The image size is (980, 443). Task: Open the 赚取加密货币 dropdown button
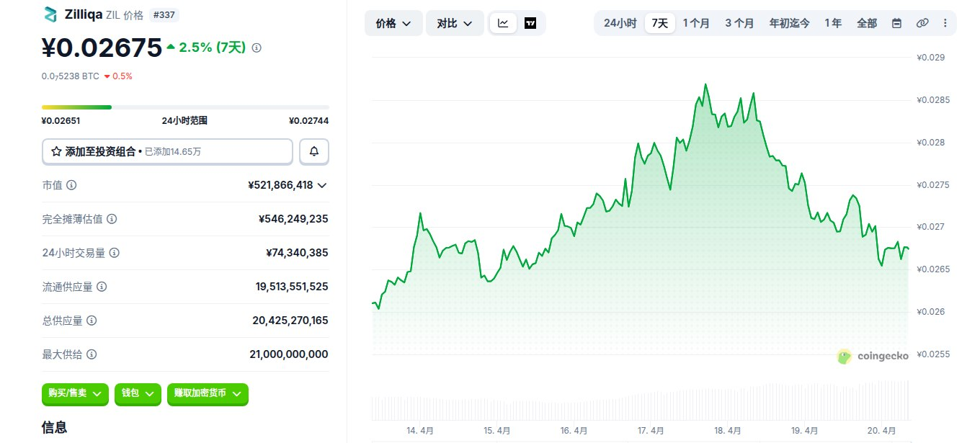click(x=208, y=393)
